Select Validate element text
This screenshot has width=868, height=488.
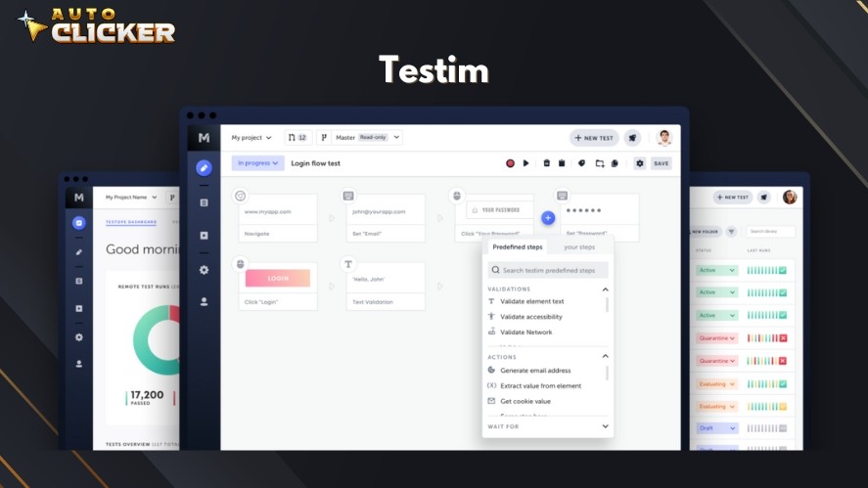531,301
